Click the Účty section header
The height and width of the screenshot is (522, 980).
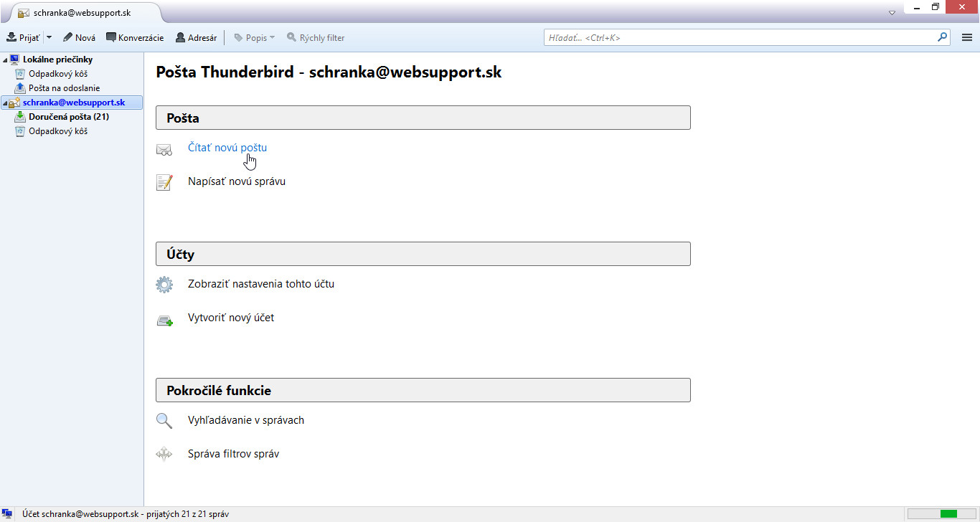click(x=423, y=254)
